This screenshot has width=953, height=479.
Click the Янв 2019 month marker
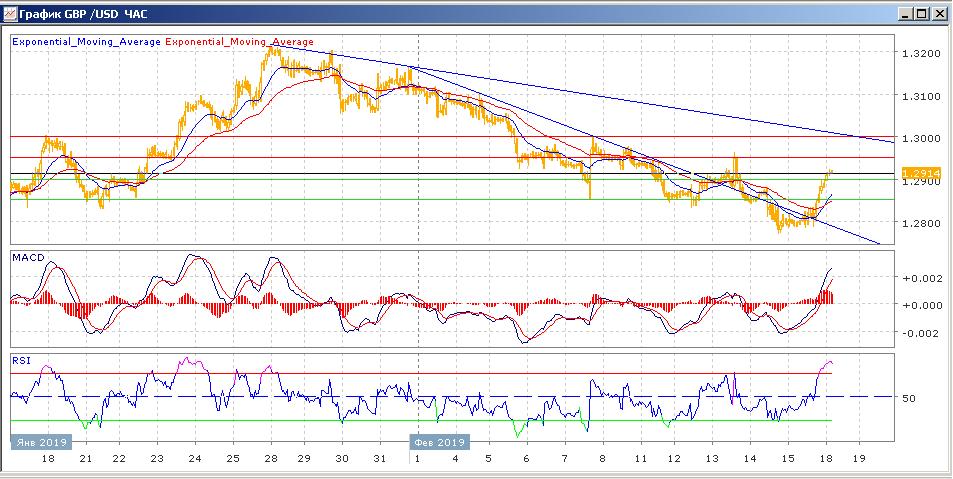click(x=39, y=441)
